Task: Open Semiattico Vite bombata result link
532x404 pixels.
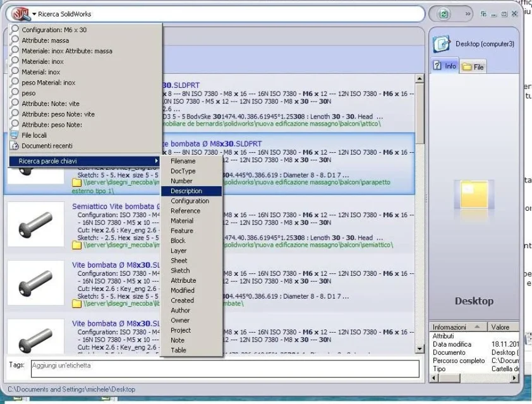Action: [x=116, y=206]
